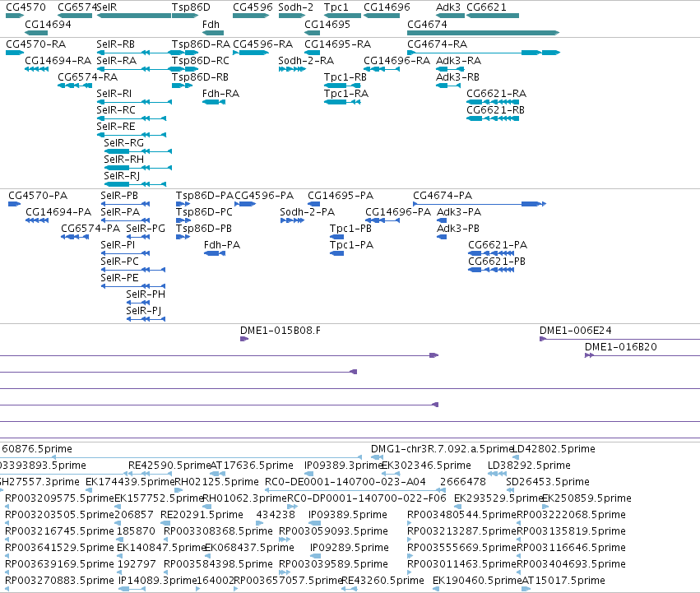
Task: Click transcript CG4674-RA label
Action: tap(437, 44)
